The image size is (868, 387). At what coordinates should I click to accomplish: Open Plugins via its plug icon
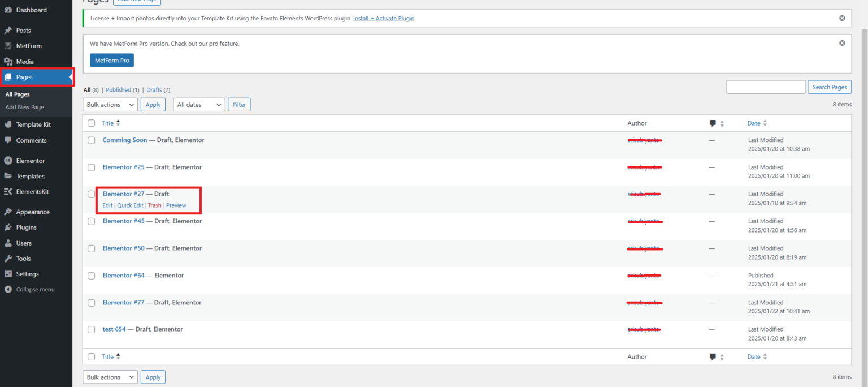click(8, 227)
